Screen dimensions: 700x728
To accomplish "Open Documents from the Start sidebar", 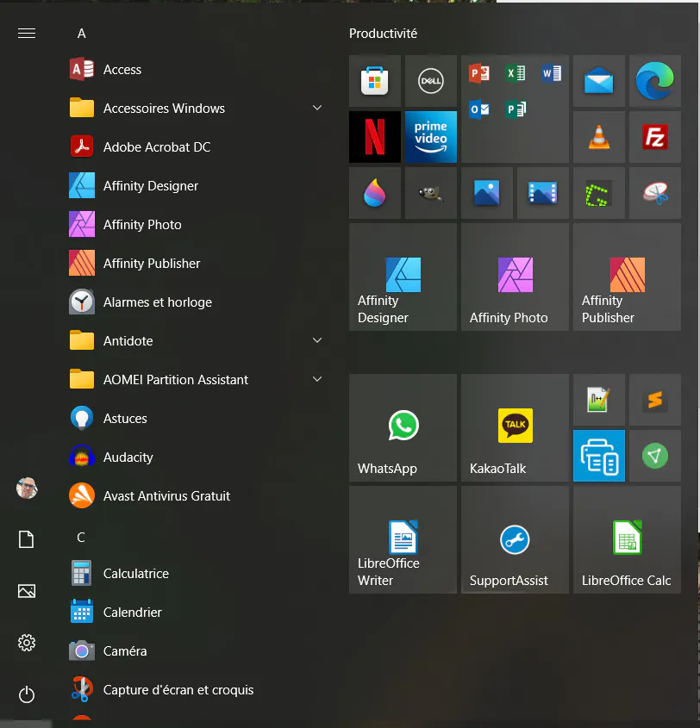I will pos(27,539).
